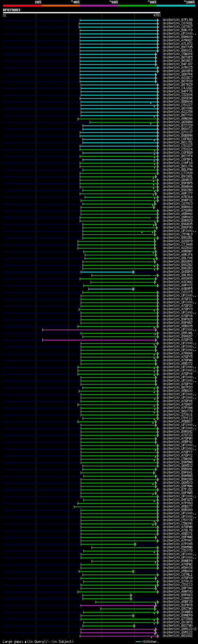198x644 pixels.
Task: Open hit UniRef100_A7QL76
Action: (178, 530)
